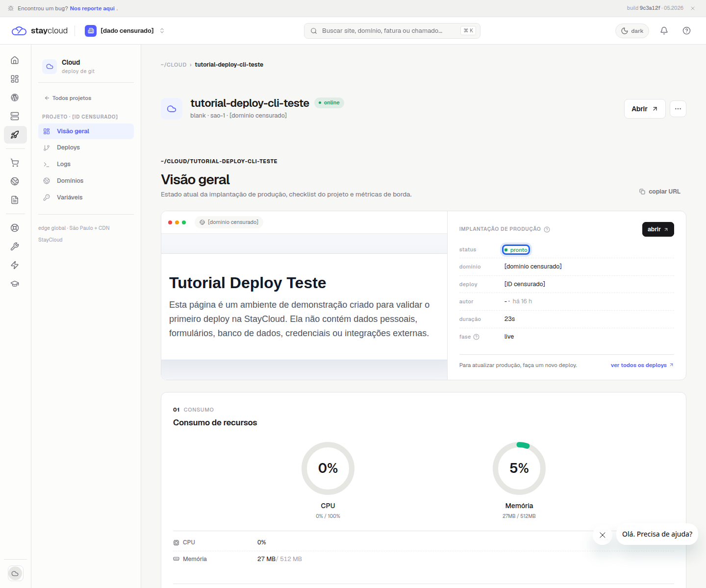Click the bug icon in top banner

coord(11,8)
